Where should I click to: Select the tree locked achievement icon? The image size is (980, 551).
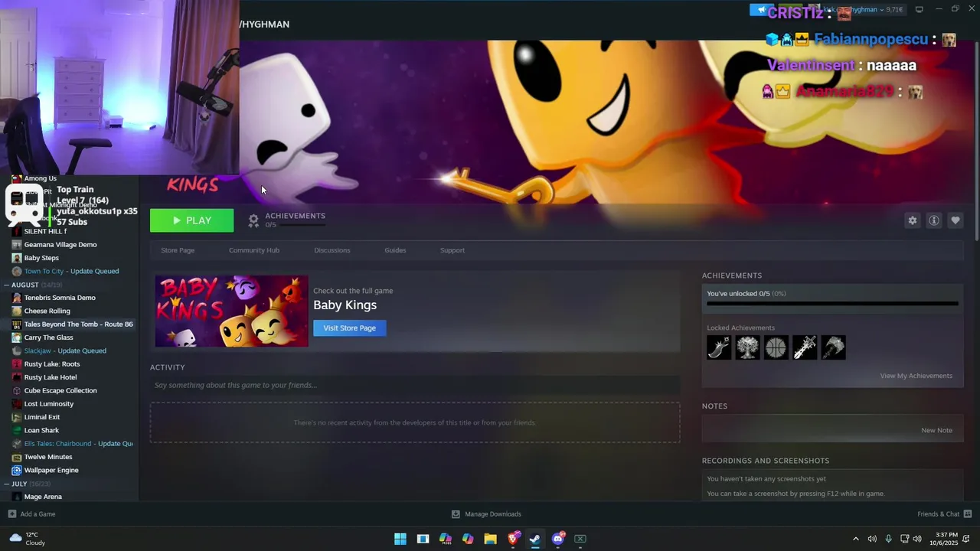(747, 347)
